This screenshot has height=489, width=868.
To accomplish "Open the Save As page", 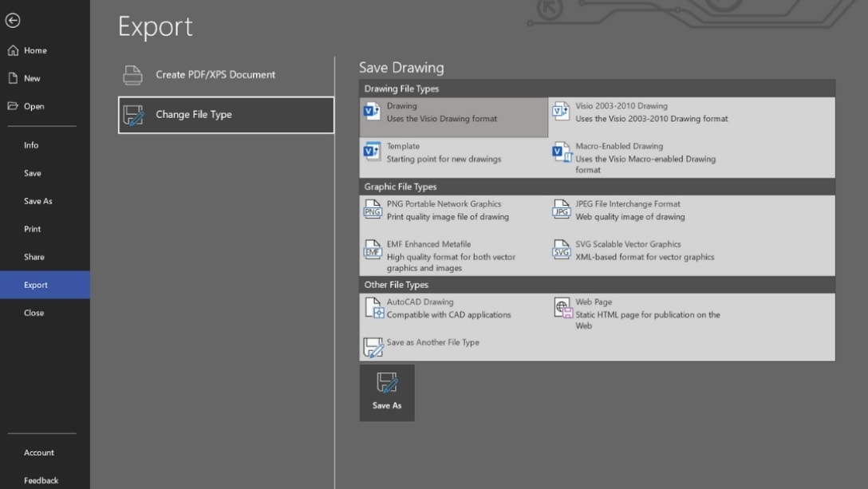I will point(45,201).
